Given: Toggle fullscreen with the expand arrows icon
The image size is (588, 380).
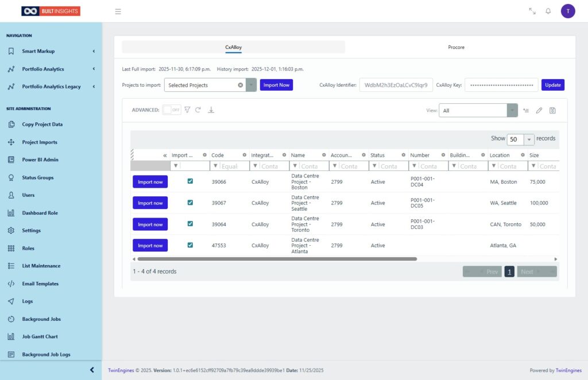Looking at the screenshot, I should tap(532, 11).
